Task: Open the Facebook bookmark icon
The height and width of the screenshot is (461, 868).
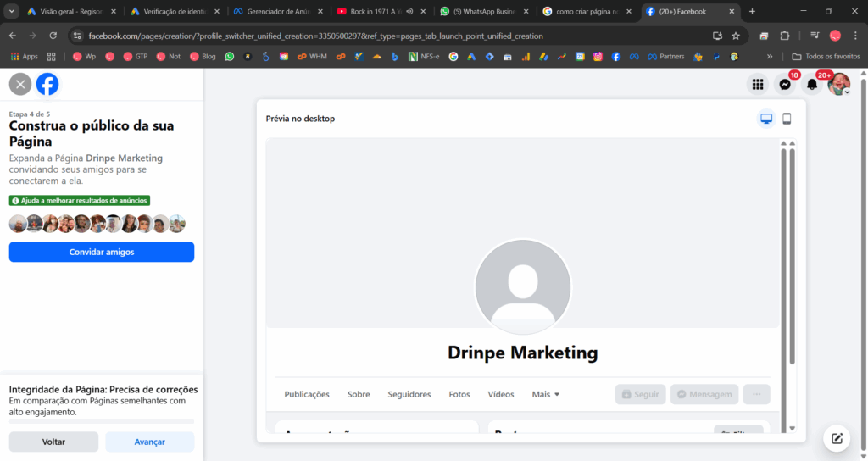Action: [x=615, y=57]
